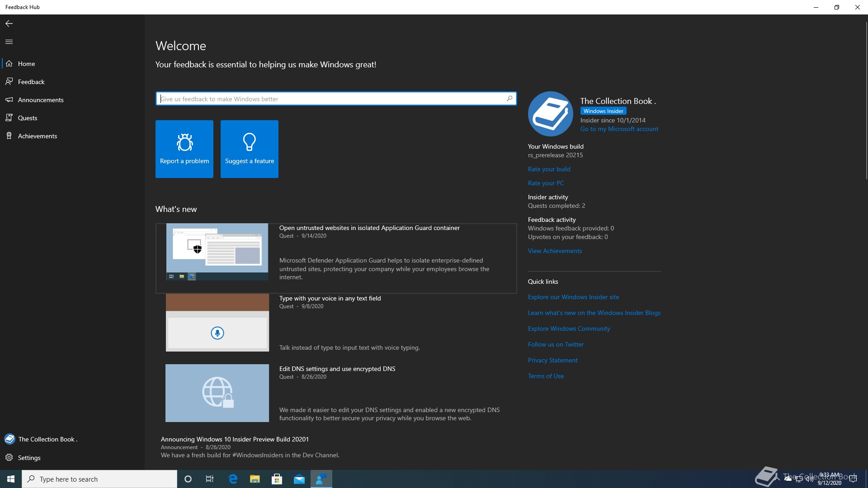The height and width of the screenshot is (488, 868).
Task: Open the Home page
Action: (x=72, y=64)
